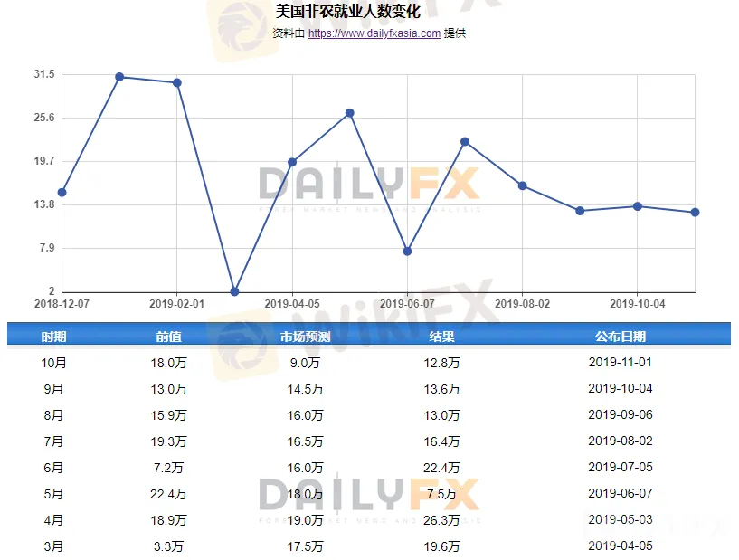Click previous value 7.2万 in 6月 row
This screenshot has width=739, height=560.
point(168,468)
